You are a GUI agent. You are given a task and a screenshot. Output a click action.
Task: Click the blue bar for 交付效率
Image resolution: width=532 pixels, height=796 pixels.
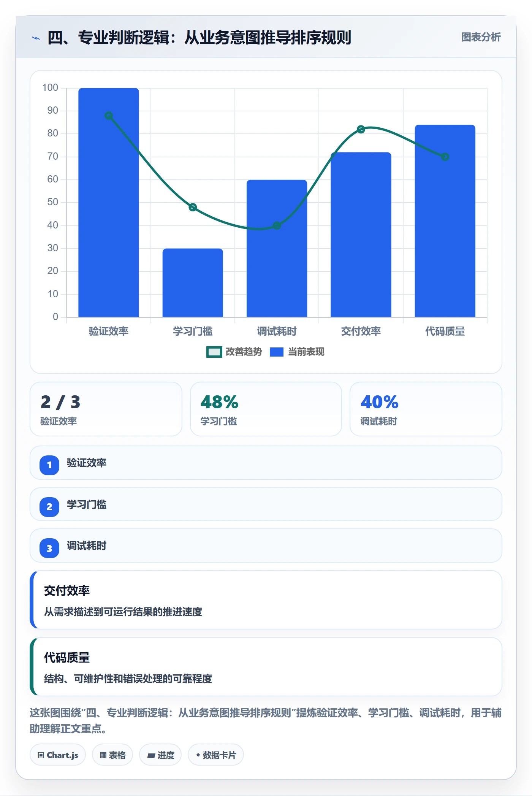click(x=361, y=235)
